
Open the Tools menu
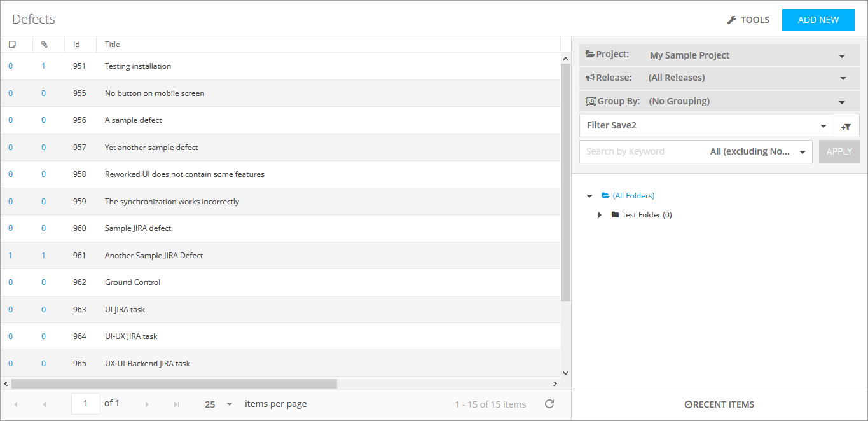pyautogui.click(x=748, y=20)
